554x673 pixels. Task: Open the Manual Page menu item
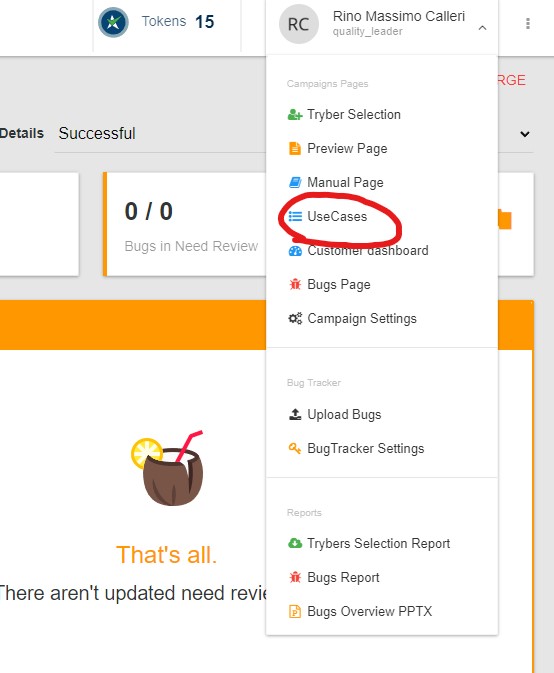(x=336, y=182)
